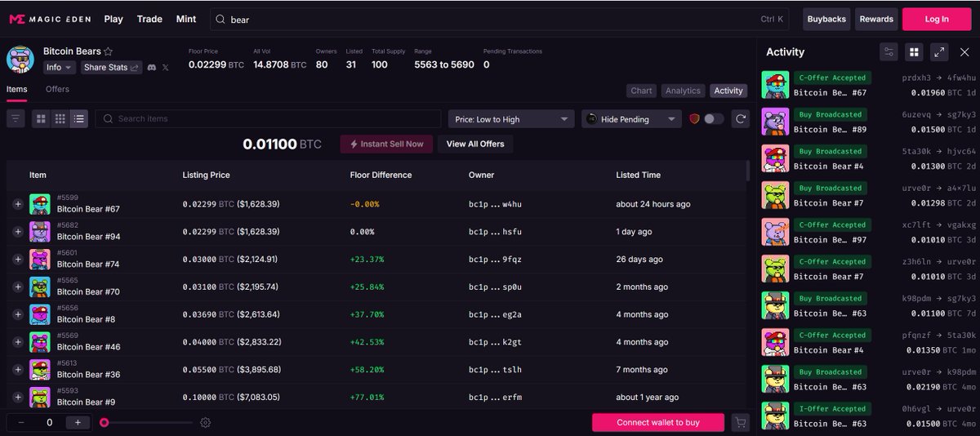The height and width of the screenshot is (436, 980).
Task: Toggle the shield protection switch
Action: 713,119
